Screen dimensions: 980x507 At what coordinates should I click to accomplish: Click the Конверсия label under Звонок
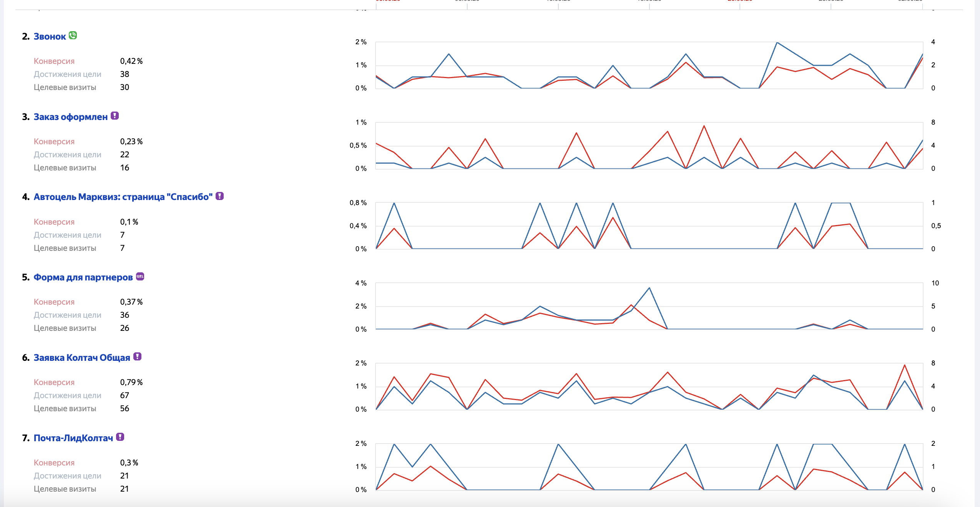pyautogui.click(x=54, y=61)
